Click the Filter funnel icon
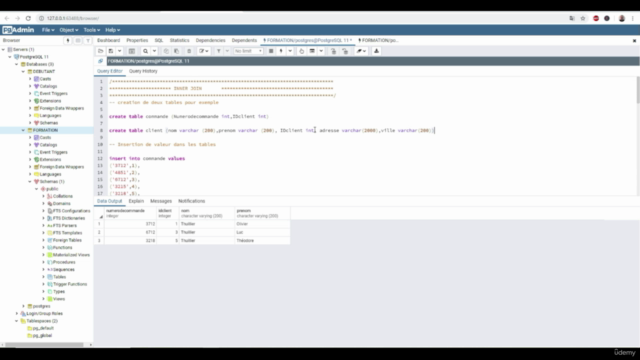 [x=219, y=51]
